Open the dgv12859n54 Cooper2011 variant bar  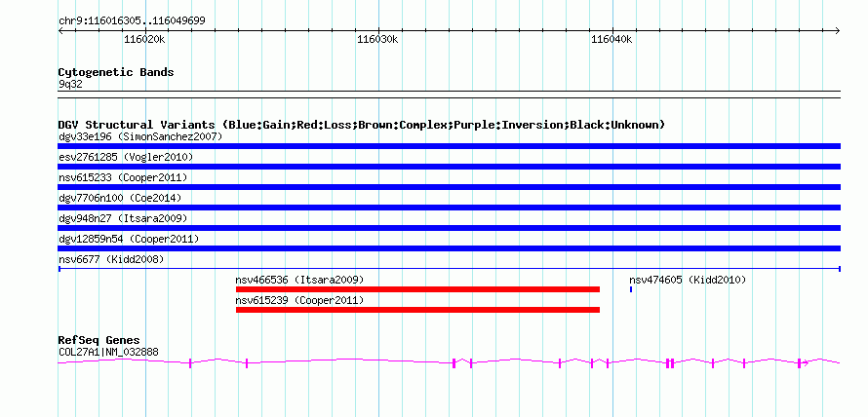point(449,248)
